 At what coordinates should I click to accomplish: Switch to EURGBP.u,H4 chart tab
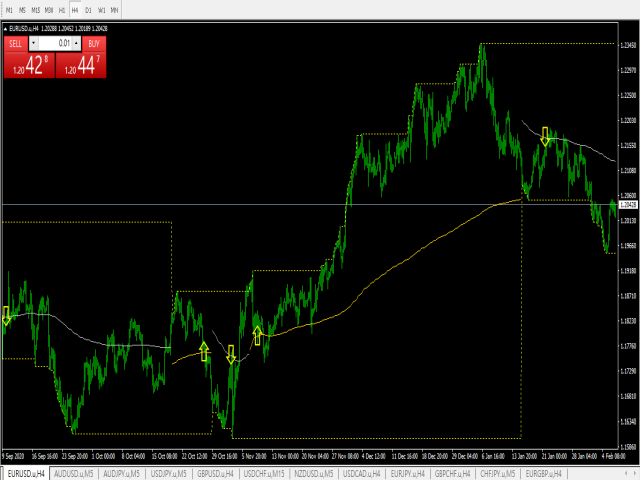(543, 473)
